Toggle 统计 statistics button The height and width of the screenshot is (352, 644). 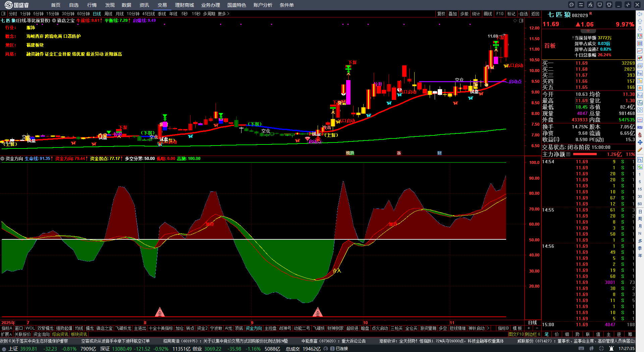476,14
